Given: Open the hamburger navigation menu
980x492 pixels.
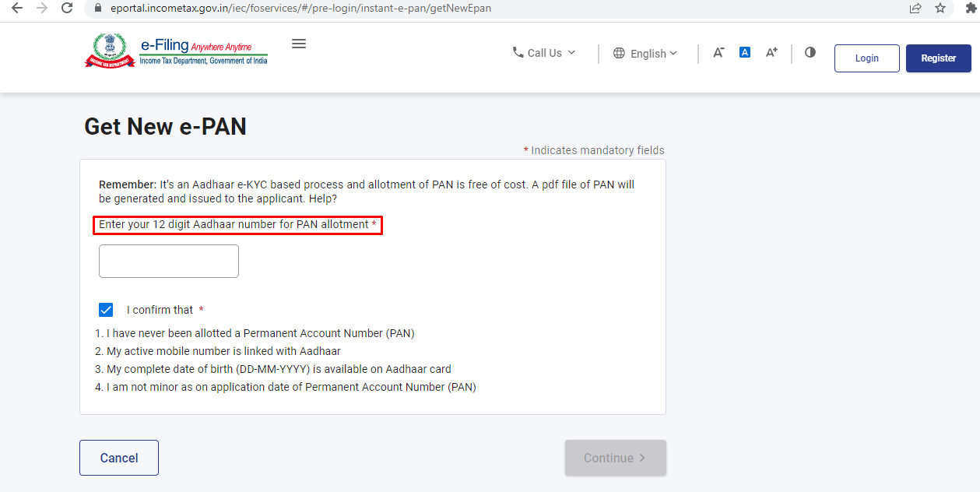Looking at the screenshot, I should [x=299, y=44].
